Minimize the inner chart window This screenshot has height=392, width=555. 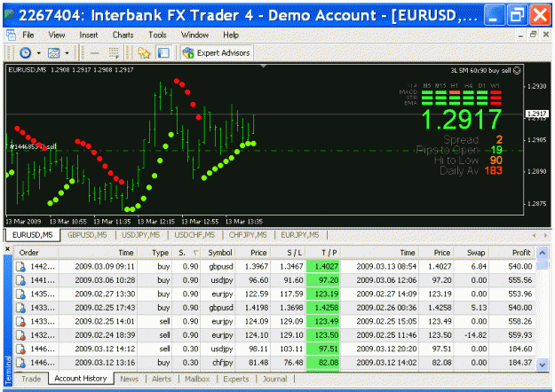pyautogui.click(x=520, y=35)
